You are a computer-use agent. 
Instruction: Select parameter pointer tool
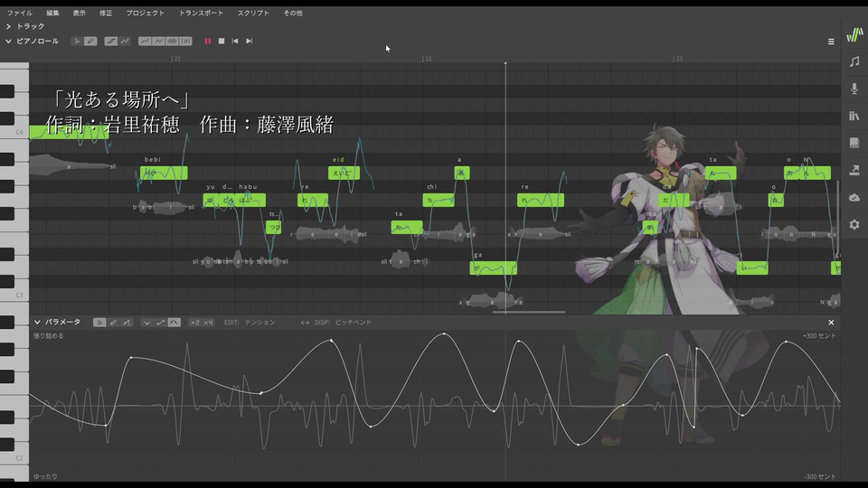point(99,322)
